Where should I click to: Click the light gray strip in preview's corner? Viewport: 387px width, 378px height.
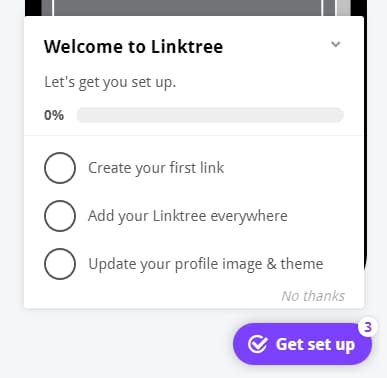[x=343, y=7]
